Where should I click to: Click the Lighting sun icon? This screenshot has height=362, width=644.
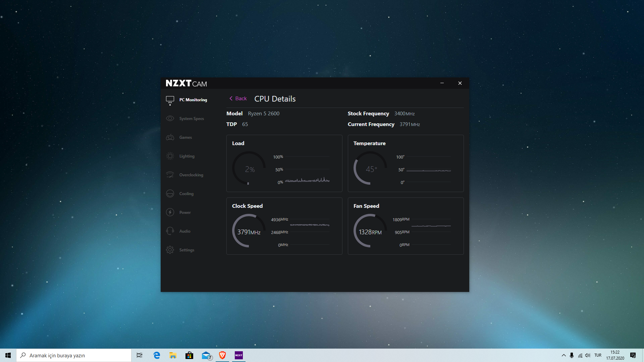coord(170,156)
